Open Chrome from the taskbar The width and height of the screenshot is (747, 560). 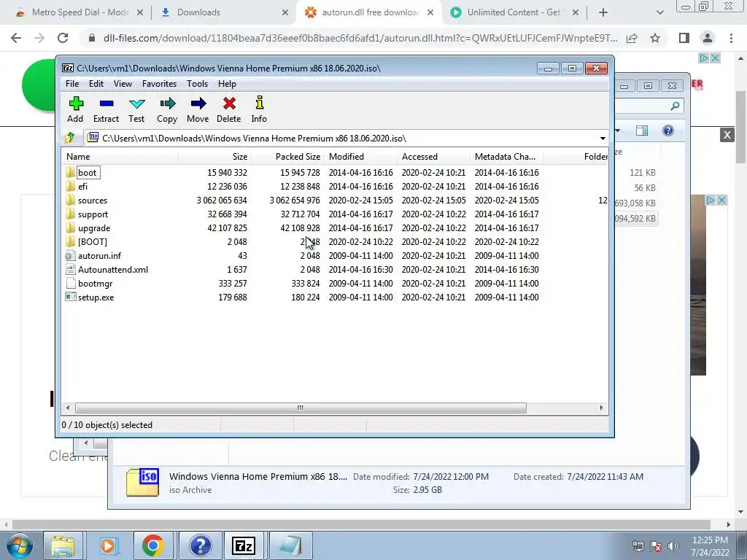point(153,545)
